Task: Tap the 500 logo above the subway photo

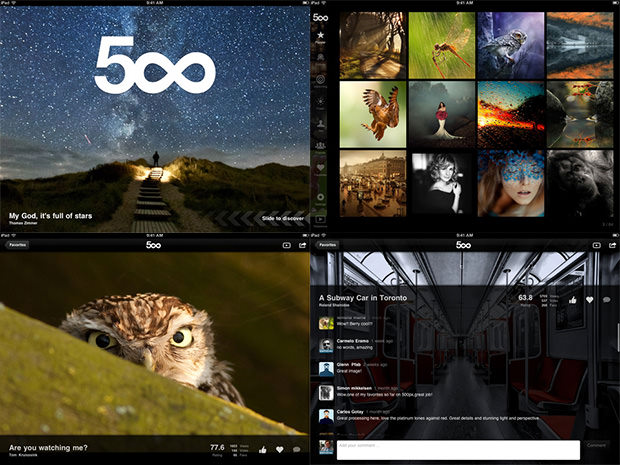Action: (463, 245)
